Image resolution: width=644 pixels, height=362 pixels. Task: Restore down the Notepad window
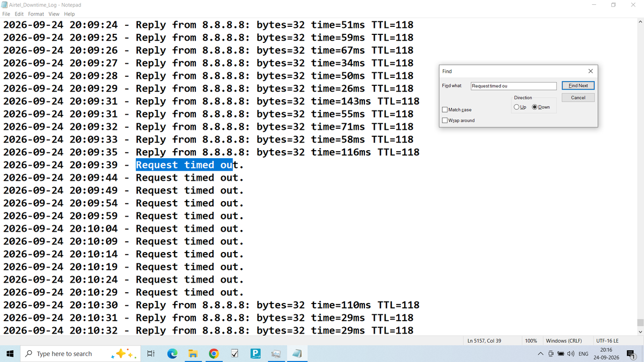click(613, 5)
